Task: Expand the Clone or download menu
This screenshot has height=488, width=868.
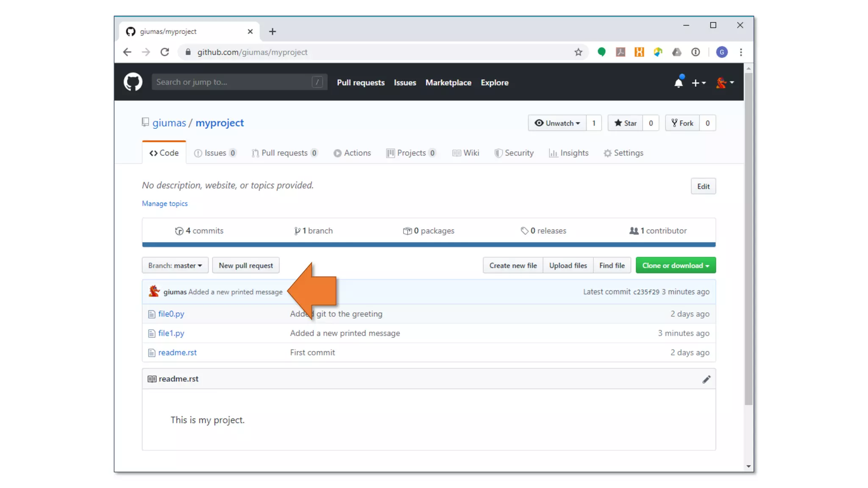Action: pos(675,266)
